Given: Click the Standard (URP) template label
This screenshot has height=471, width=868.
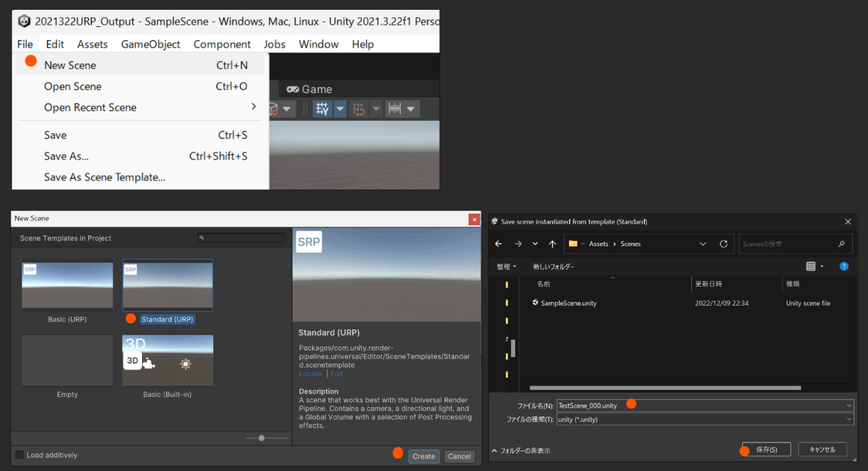Looking at the screenshot, I should [167, 319].
